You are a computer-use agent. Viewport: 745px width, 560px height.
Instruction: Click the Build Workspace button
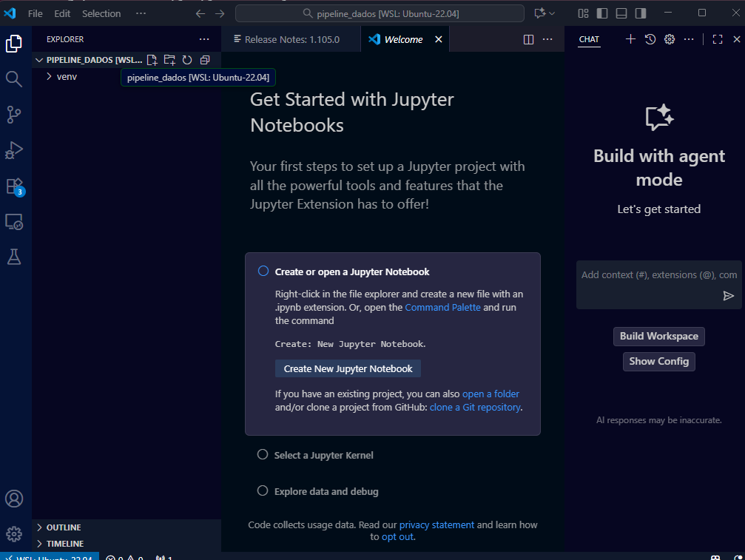pyautogui.click(x=659, y=337)
